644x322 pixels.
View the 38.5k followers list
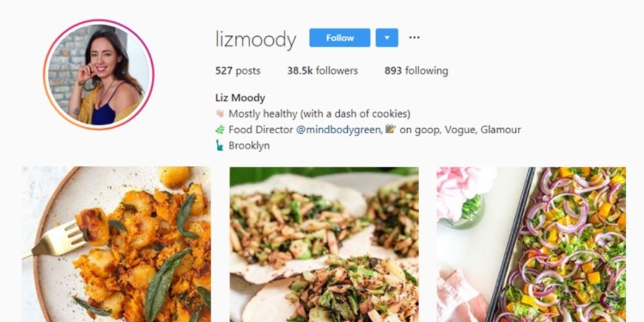(x=323, y=71)
